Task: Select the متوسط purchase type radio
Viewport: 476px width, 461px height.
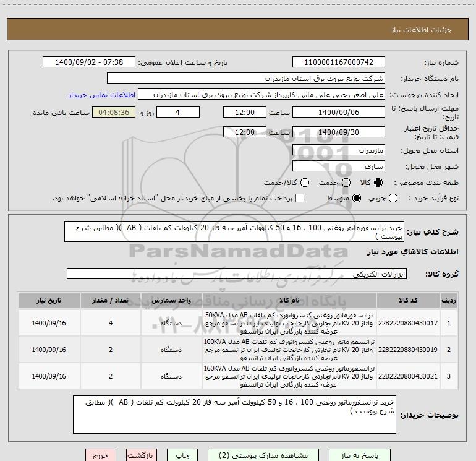Action: click(357, 198)
